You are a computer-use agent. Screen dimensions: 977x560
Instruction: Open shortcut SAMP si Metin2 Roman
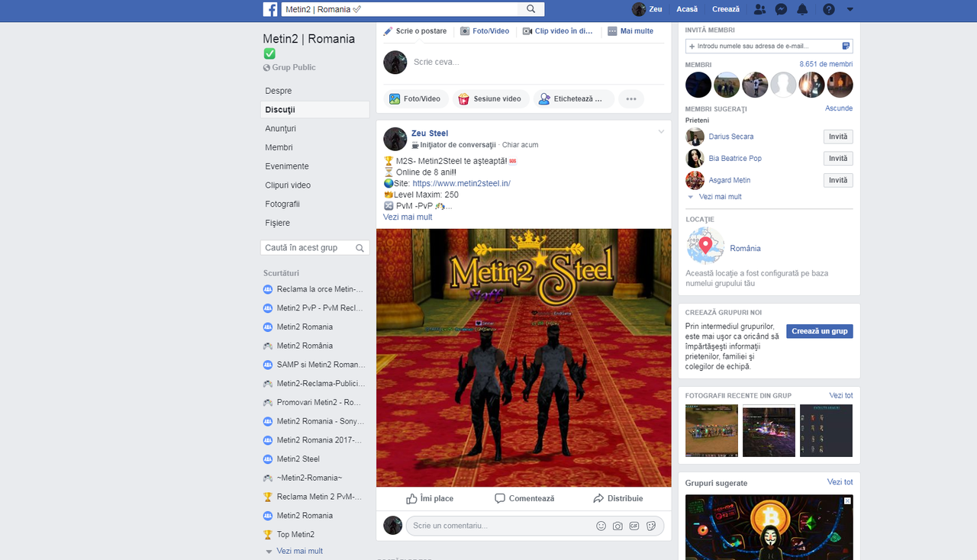coord(314,365)
